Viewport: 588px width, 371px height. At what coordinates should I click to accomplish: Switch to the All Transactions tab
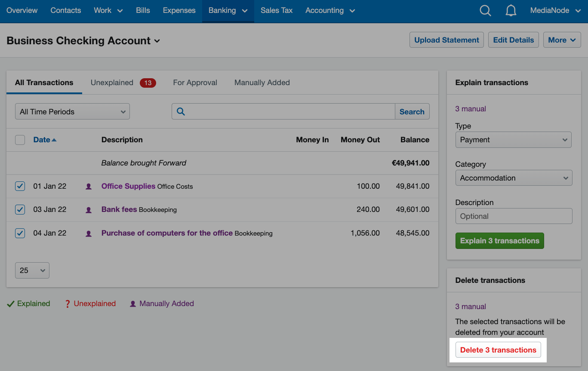(44, 83)
